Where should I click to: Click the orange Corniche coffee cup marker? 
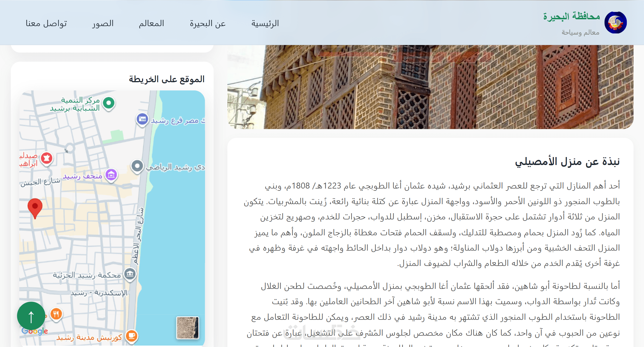point(131,336)
